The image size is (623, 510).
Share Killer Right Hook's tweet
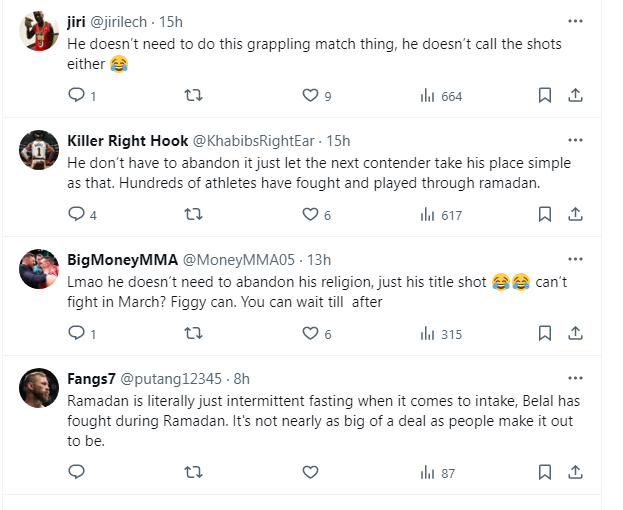(575, 214)
